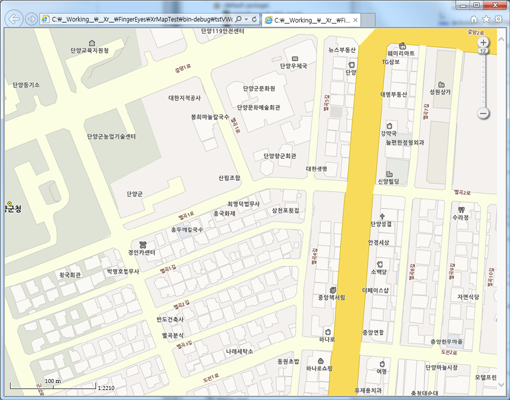Click the 더페이스샵 map label
This screenshot has width=510, height=400.
(x=375, y=290)
